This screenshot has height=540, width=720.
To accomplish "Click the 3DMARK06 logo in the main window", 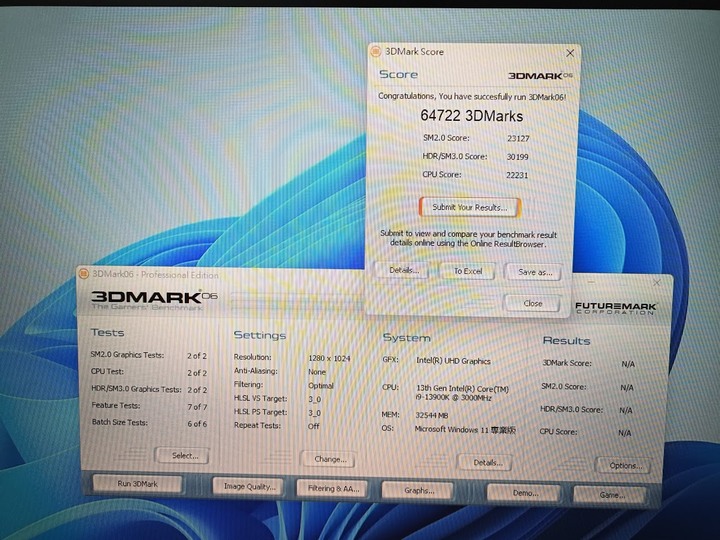I will (154, 299).
